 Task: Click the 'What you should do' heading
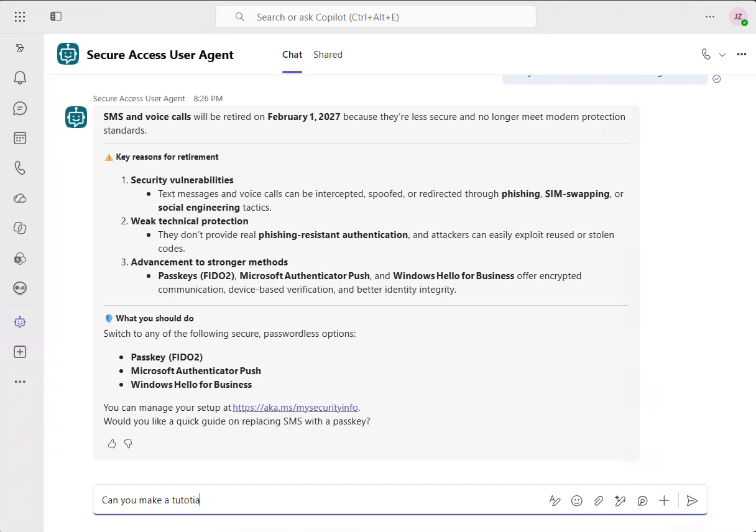155,319
